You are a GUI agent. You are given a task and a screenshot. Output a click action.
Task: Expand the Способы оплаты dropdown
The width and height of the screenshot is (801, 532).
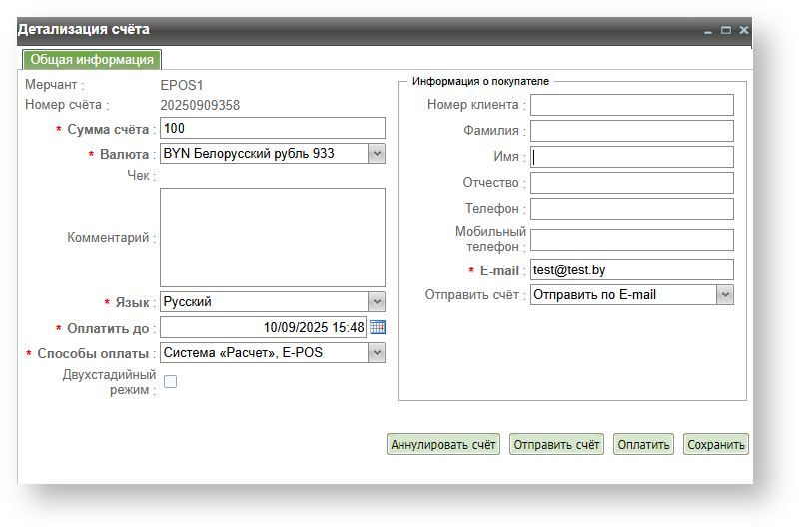(x=376, y=352)
